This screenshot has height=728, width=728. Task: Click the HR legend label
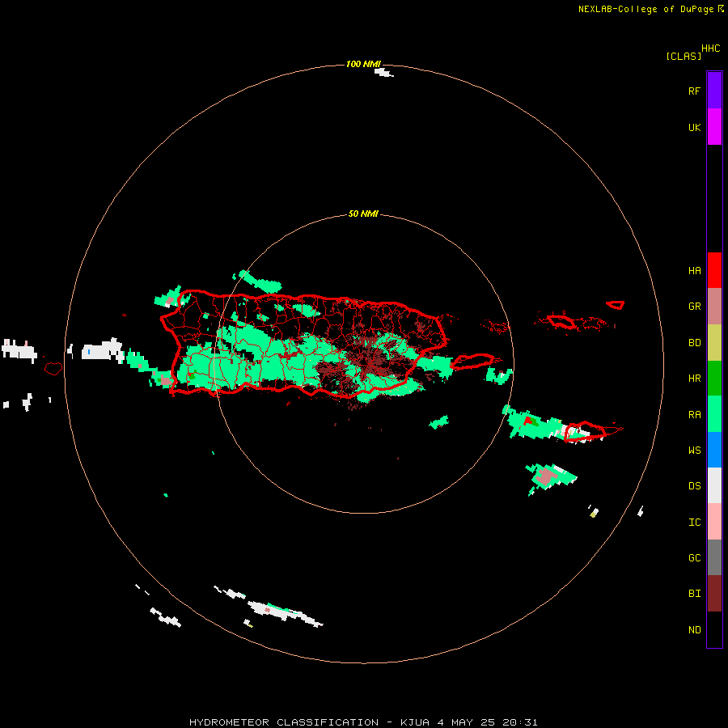694,379
